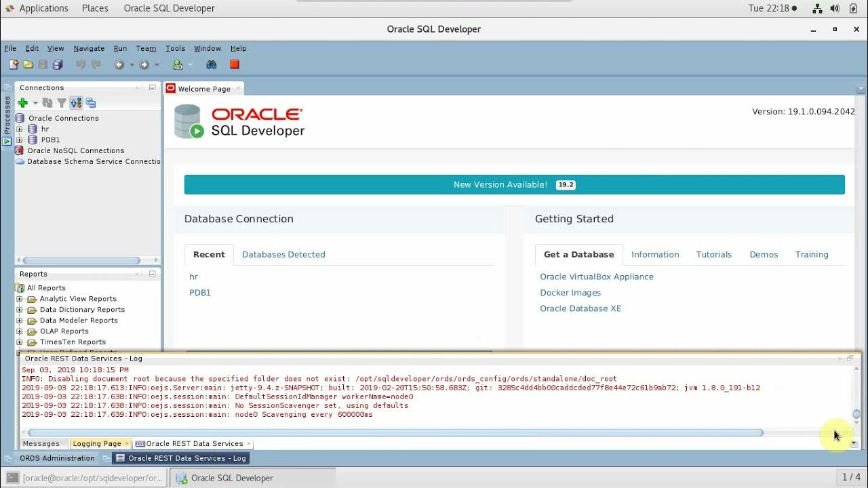Expand Data Dictionary Reports folder
Screen dimensions: 868x488
[20, 310]
